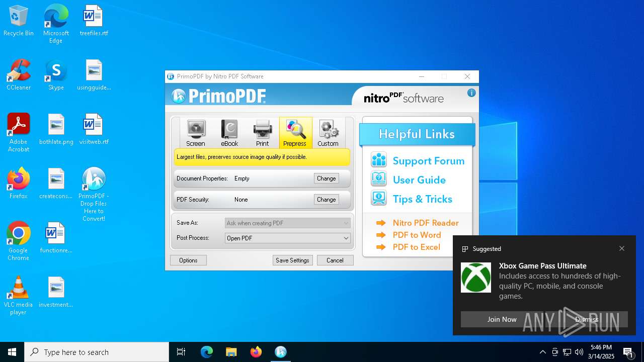Open the PDF to Excel link
Screen dimensions: 644x362
click(x=417, y=247)
